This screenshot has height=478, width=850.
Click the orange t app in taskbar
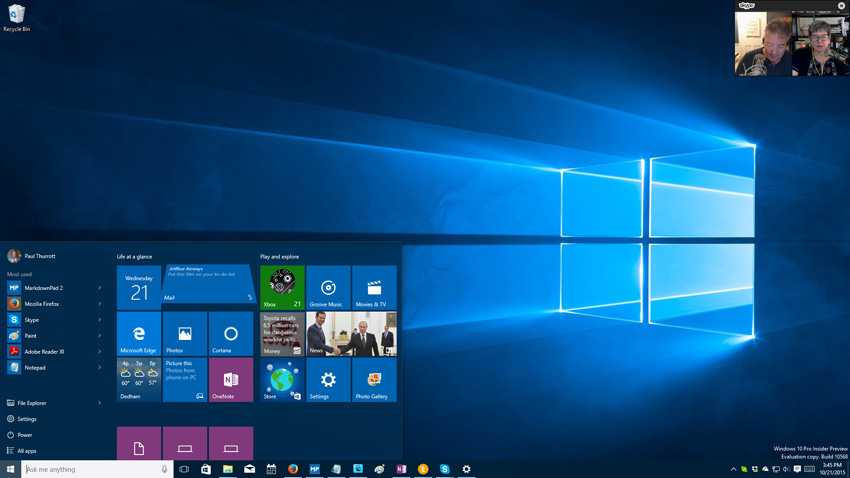(423, 469)
